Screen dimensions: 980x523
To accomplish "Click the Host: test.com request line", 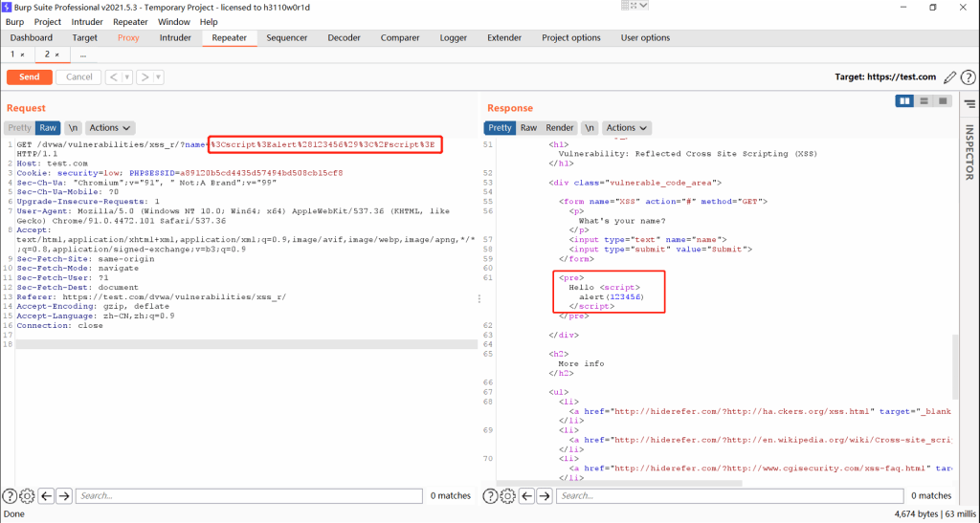I will coord(53,163).
